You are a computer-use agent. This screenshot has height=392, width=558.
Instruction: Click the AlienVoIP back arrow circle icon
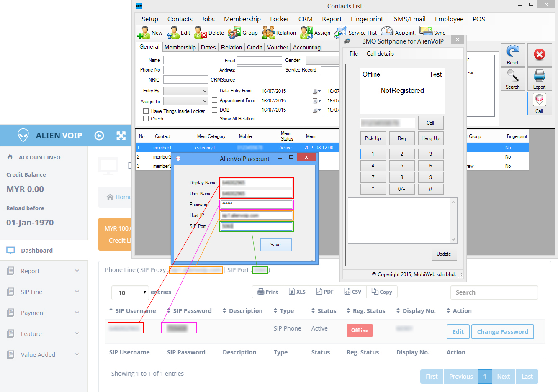click(99, 136)
